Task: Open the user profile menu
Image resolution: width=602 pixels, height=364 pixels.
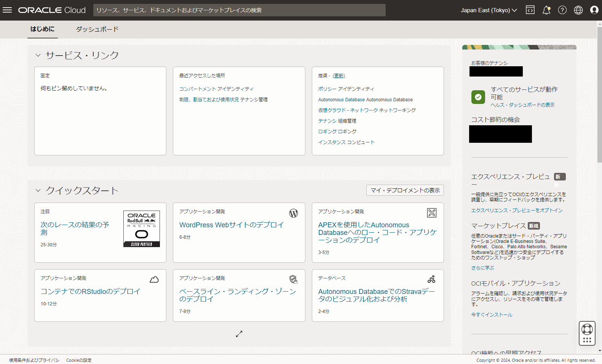Action: point(594,10)
